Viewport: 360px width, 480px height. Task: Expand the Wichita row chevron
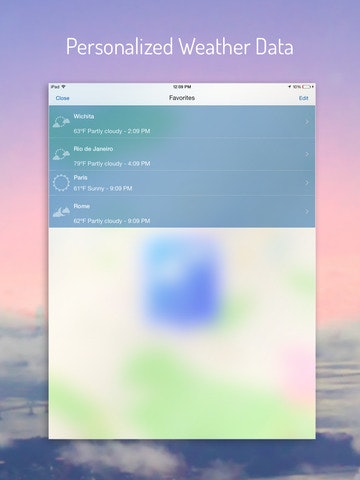[307, 122]
